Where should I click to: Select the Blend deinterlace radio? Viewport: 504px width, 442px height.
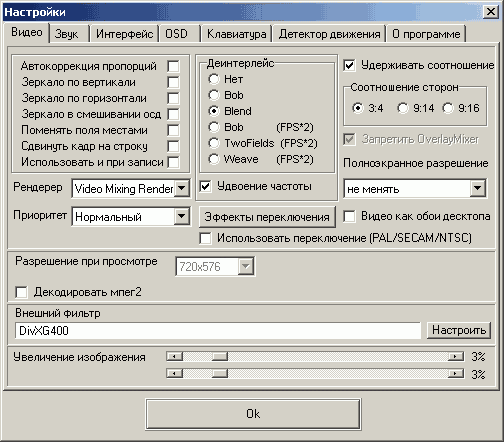click(x=214, y=111)
